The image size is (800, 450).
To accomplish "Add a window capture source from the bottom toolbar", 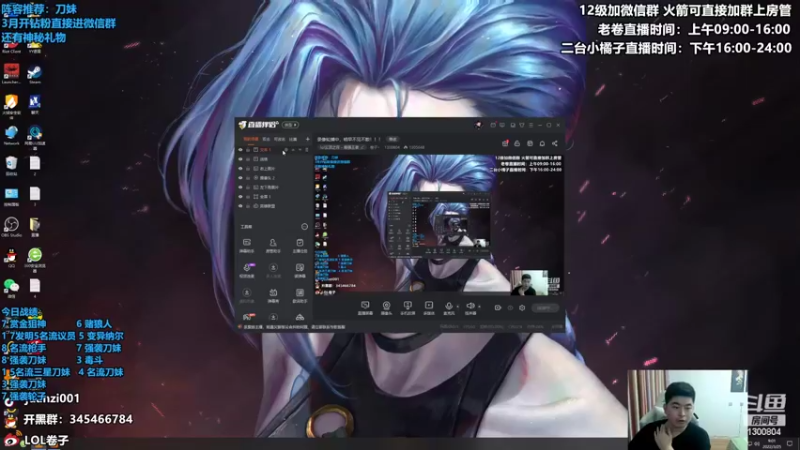I will [407, 308].
